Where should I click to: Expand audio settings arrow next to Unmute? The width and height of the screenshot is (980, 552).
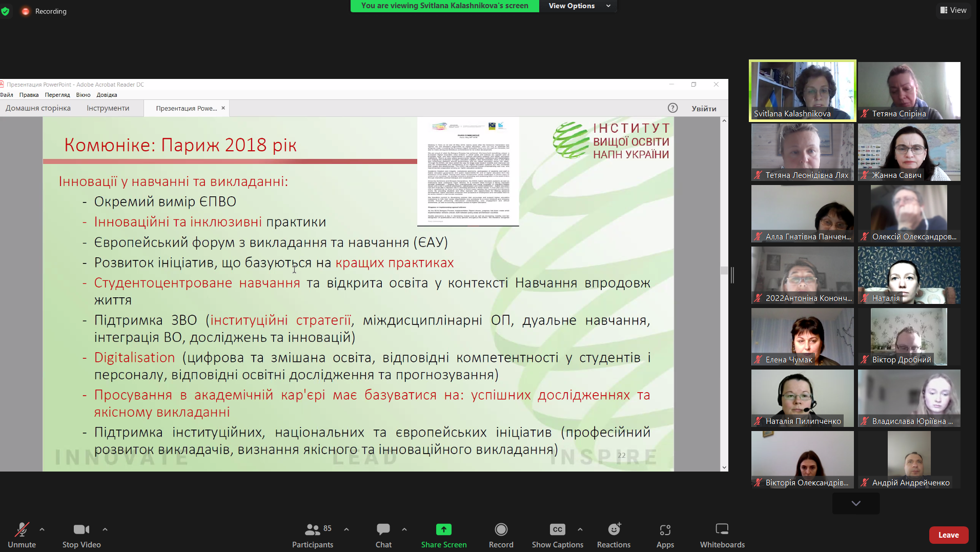tap(42, 529)
